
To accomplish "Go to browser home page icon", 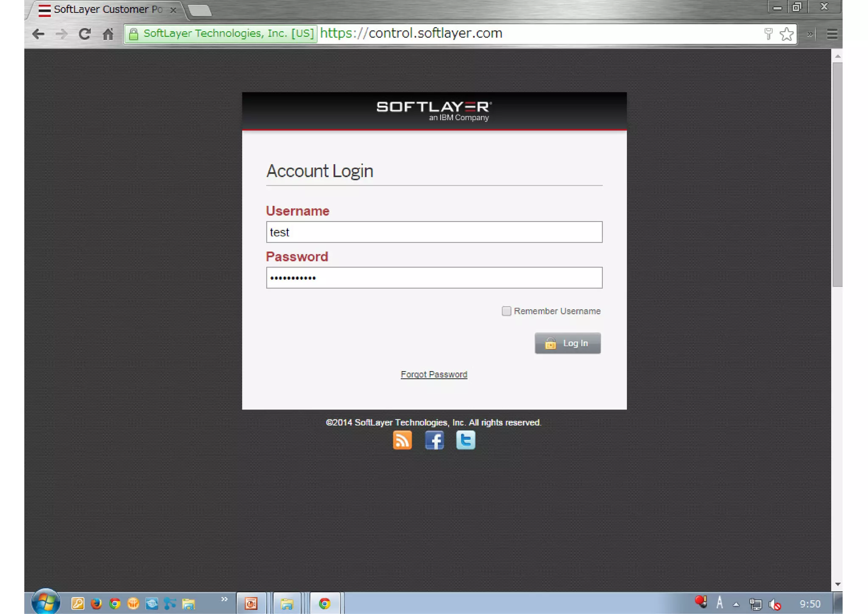I will point(108,34).
